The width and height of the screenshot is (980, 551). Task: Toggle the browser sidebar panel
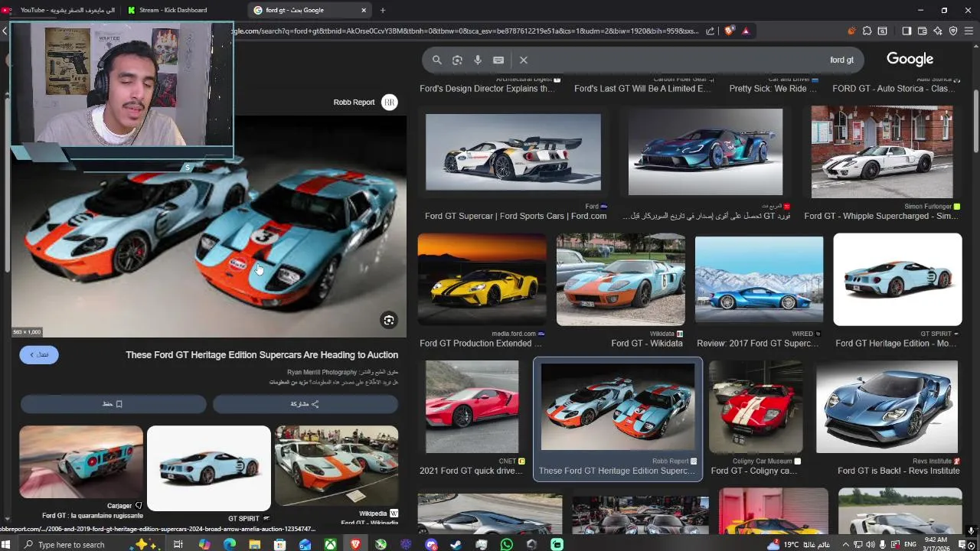906,31
